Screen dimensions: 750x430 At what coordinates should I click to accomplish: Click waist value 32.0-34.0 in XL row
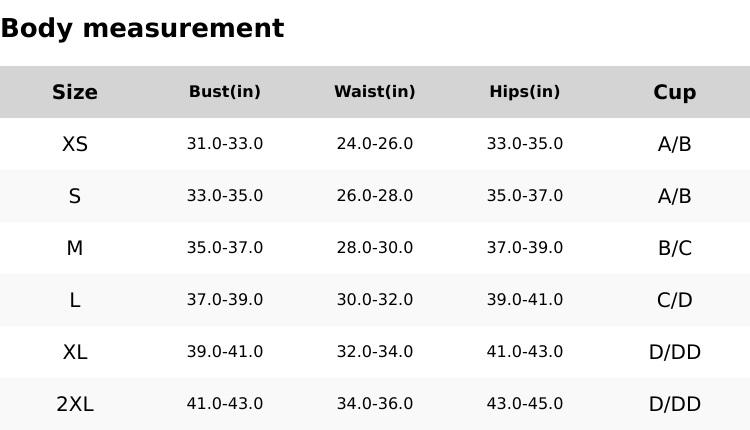[375, 352]
